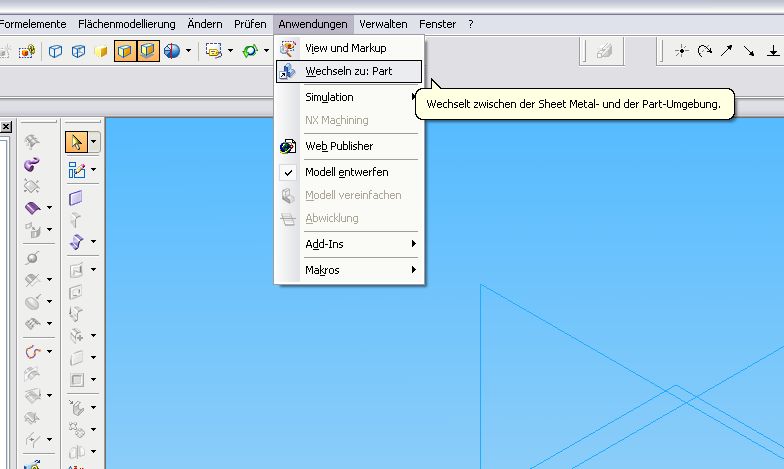Open the ? help menu

pos(470,24)
